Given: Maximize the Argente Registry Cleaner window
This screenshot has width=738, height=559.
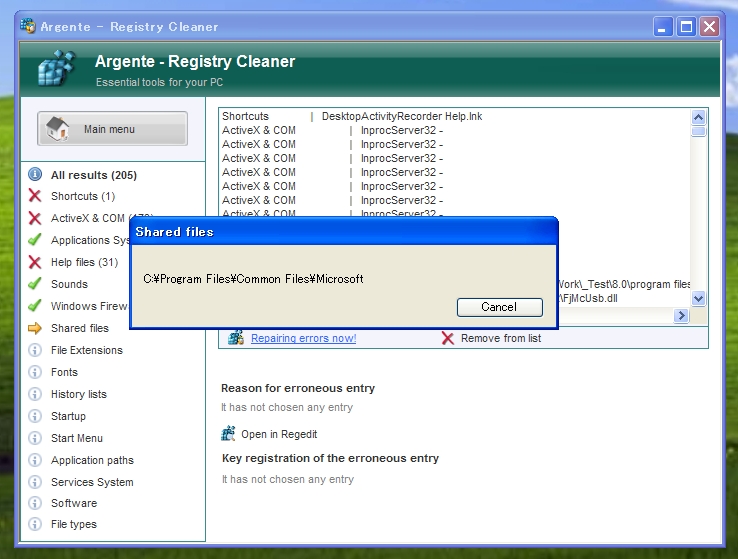Looking at the screenshot, I should click(686, 27).
